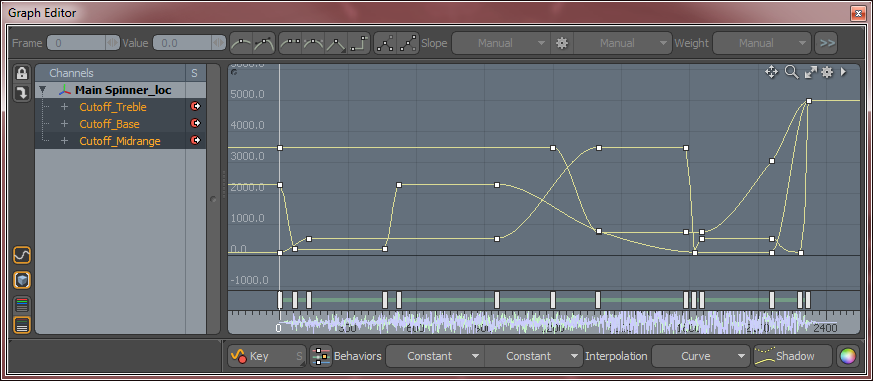This screenshot has width=873, height=381.
Task: Choose the smooth-dip tangent key icon
Action: (313, 43)
